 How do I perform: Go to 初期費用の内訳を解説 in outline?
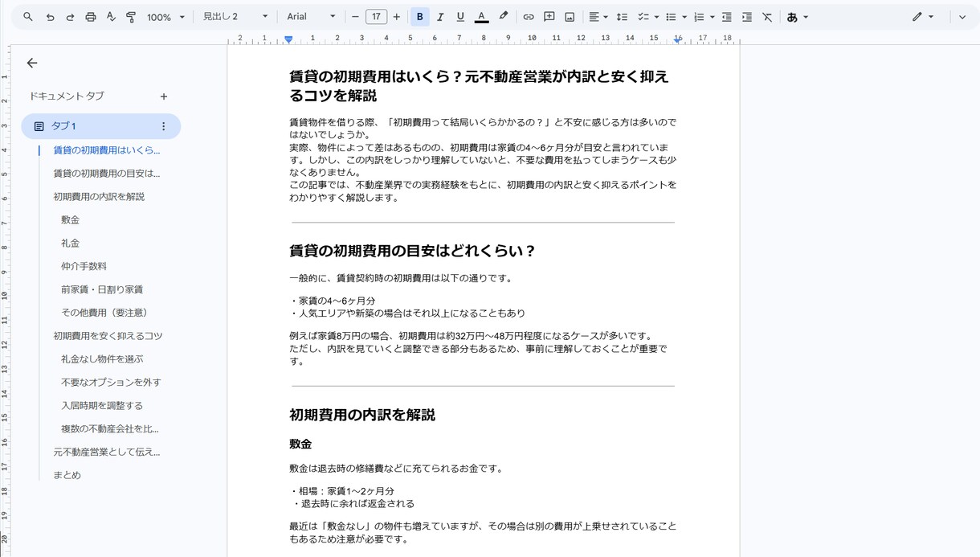click(x=99, y=197)
